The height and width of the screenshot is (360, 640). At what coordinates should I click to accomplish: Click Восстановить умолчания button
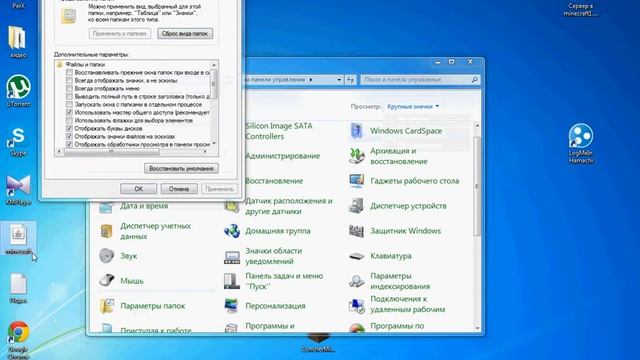click(181, 169)
